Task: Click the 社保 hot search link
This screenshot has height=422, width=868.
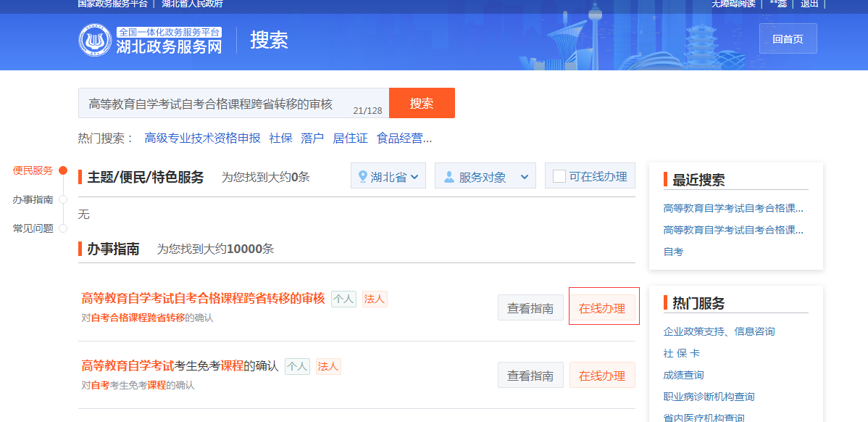Action: point(280,137)
